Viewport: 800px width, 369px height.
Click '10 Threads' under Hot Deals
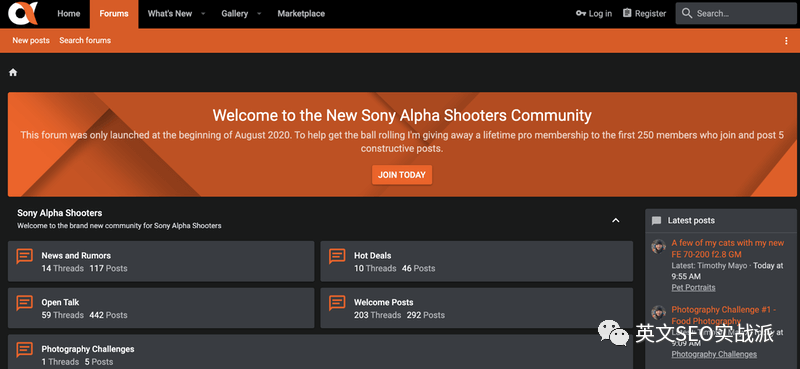pos(376,268)
